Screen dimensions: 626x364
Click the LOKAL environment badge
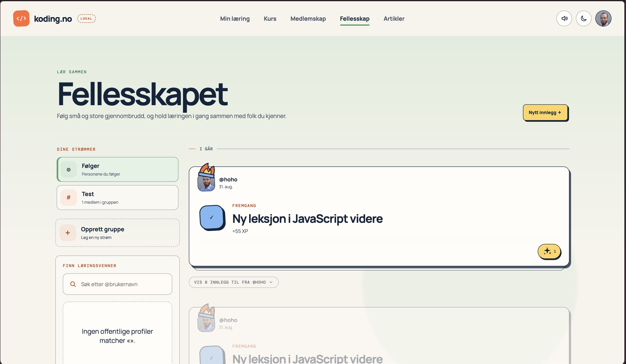click(x=86, y=19)
